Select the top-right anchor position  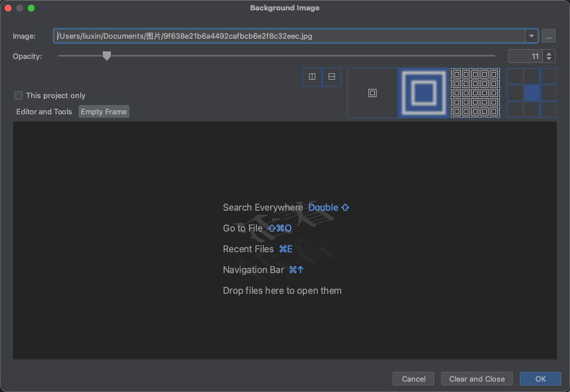(x=547, y=76)
